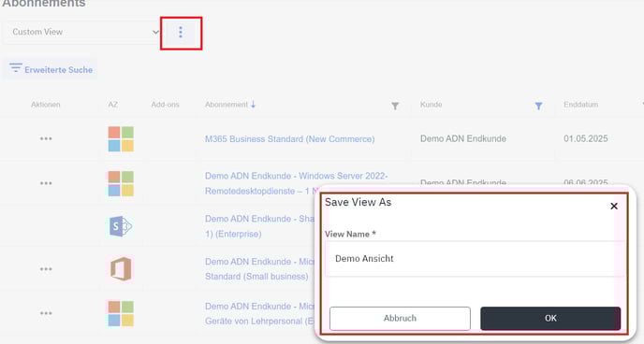Sort by the Enddatum column header
Viewport: 644px width, 344px height.
tap(580, 105)
